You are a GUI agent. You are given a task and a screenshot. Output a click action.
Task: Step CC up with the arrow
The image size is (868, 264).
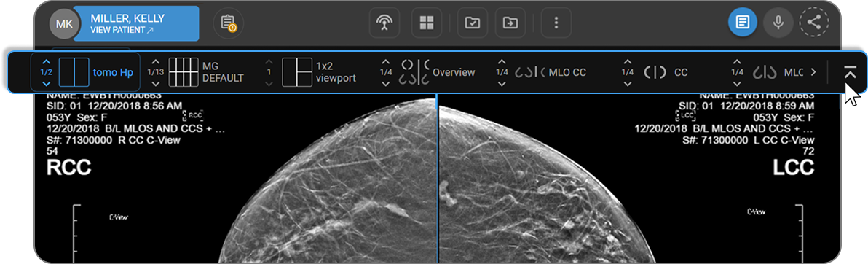tap(627, 61)
